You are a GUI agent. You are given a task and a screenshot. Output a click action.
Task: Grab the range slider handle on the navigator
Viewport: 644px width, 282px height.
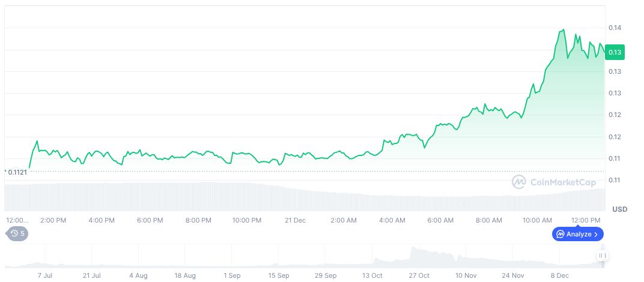tap(603, 256)
